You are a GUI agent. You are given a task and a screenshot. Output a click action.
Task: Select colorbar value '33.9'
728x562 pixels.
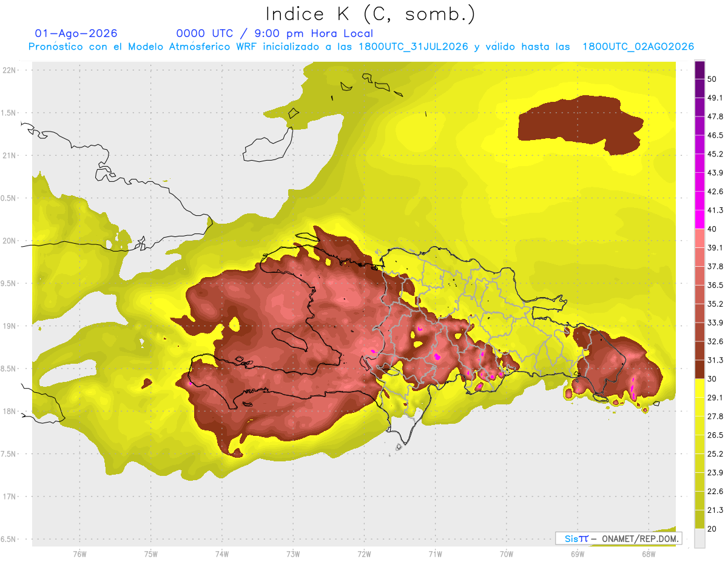coord(715,323)
